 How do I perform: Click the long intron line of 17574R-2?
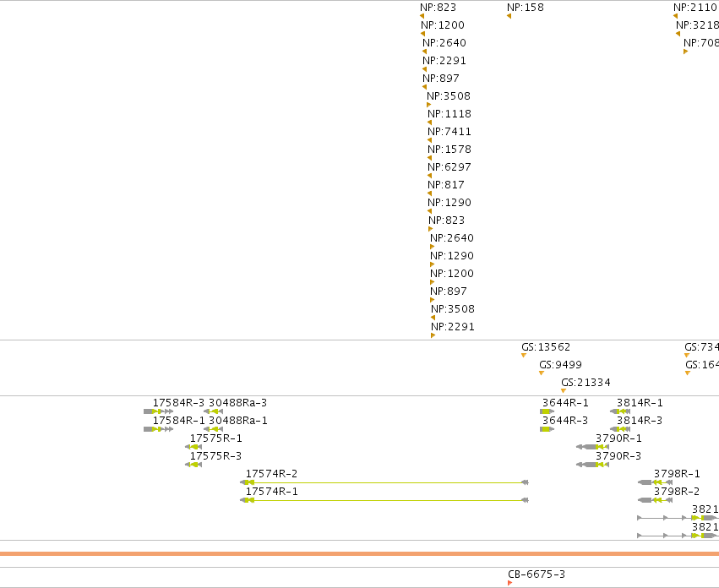388,482
